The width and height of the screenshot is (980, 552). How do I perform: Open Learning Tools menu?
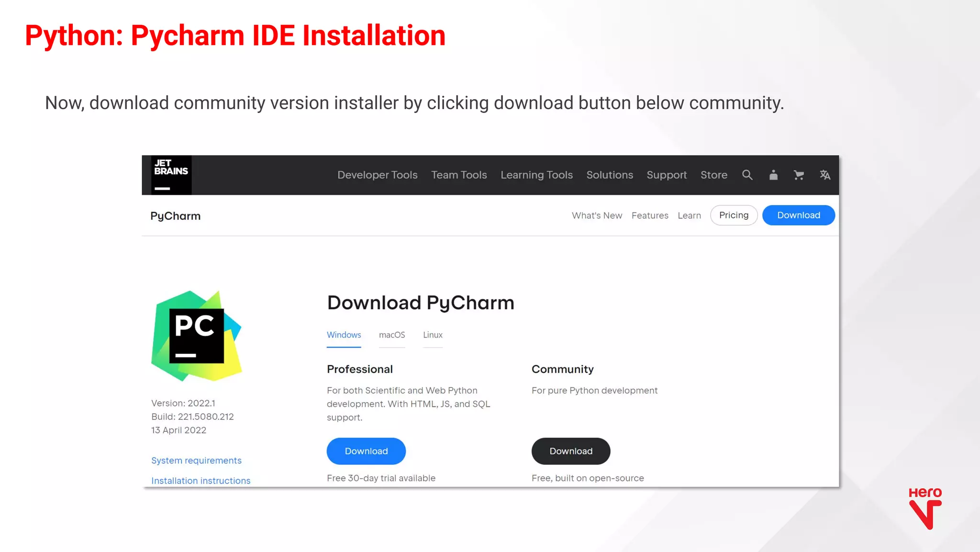coord(536,175)
